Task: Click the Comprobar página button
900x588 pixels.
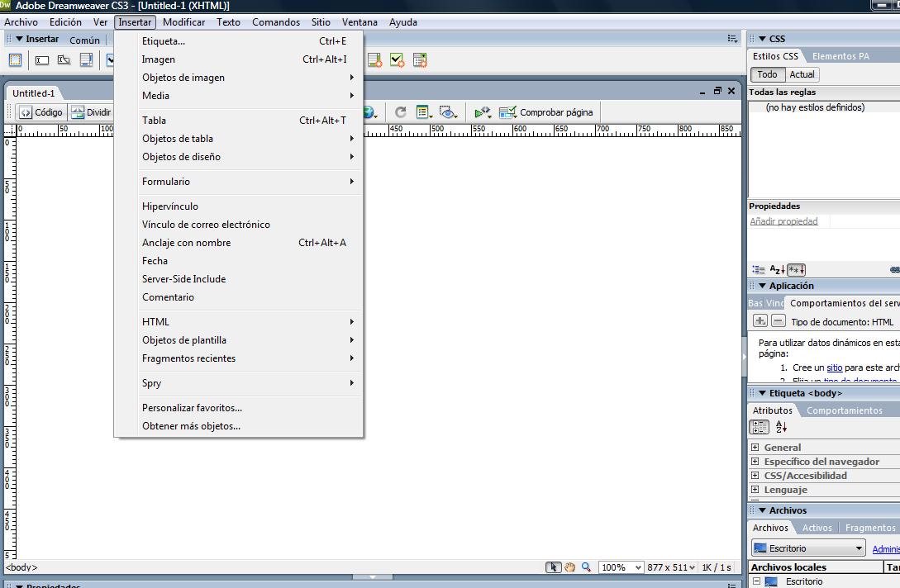Action: pos(545,111)
